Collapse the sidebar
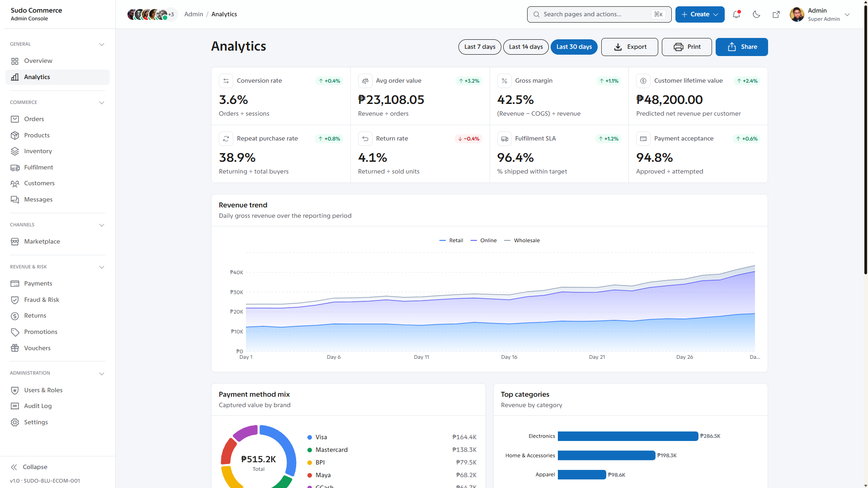868x488 pixels. tap(29, 467)
